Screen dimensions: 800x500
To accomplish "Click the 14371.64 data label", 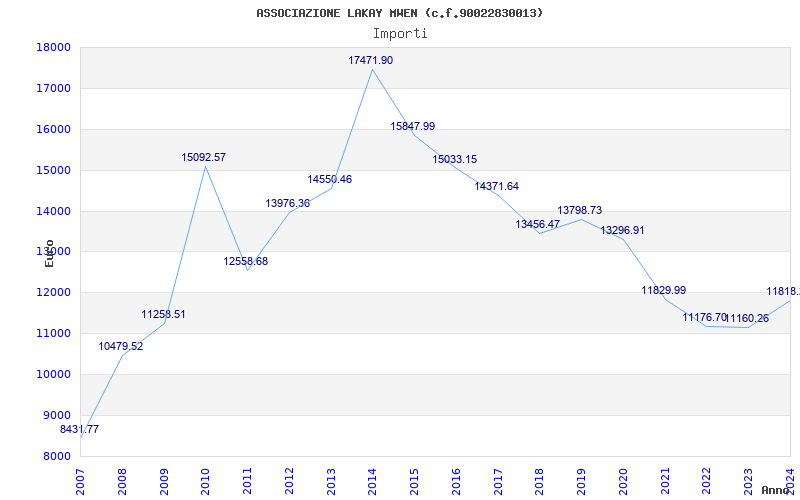I will tap(496, 186).
